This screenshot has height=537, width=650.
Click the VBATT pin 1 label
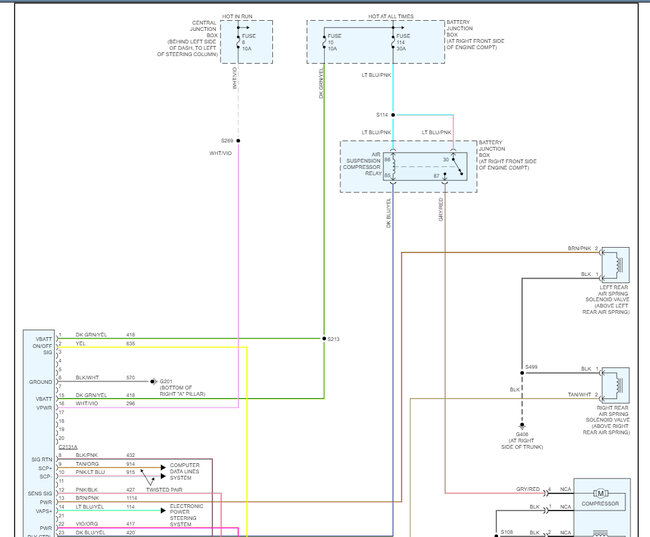point(44,339)
